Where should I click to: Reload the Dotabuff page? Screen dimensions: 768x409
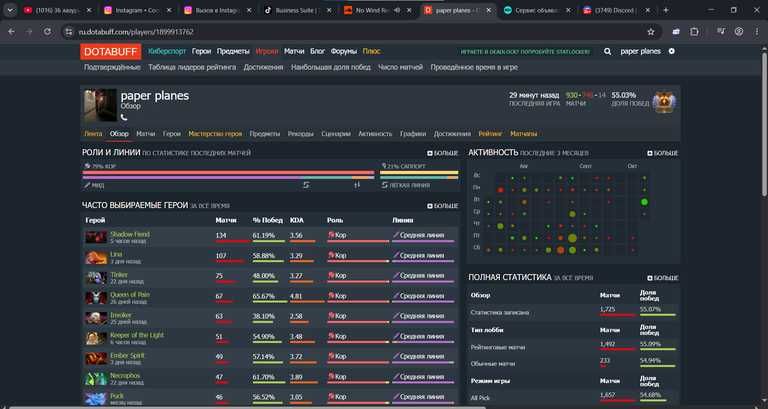coord(47,31)
